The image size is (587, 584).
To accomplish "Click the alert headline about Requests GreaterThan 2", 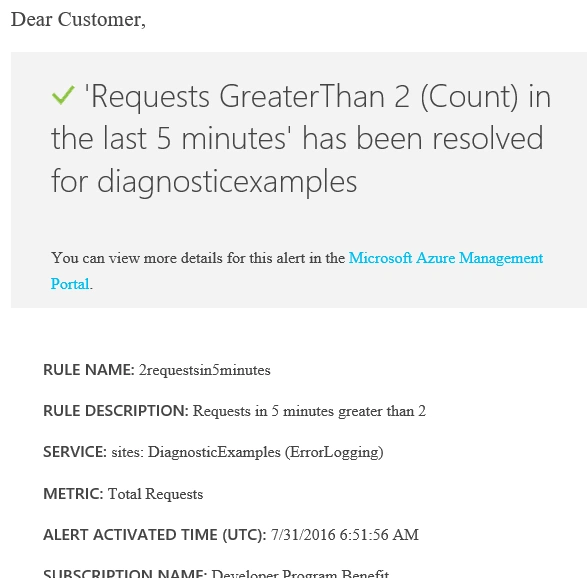I will (x=301, y=139).
